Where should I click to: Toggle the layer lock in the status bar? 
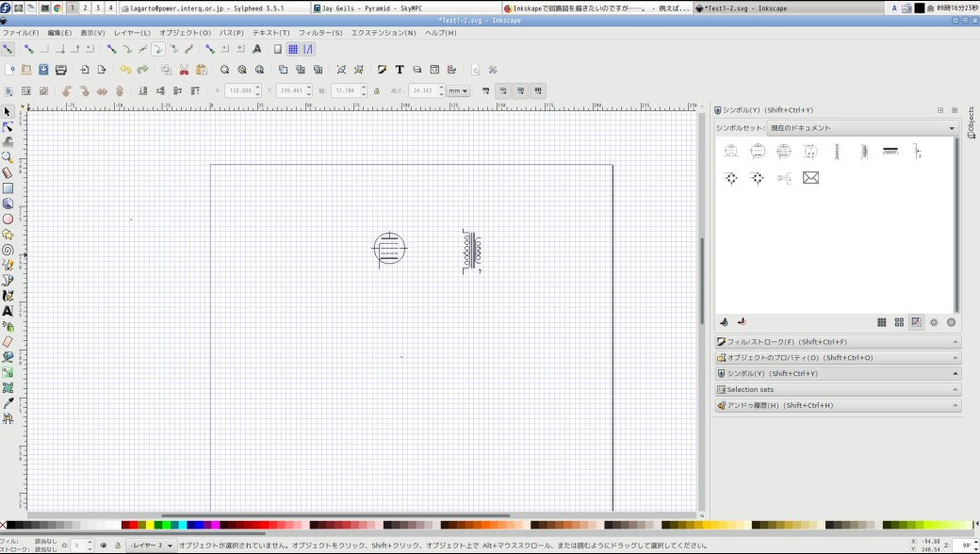pyautogui.click(x=117, y=544)
